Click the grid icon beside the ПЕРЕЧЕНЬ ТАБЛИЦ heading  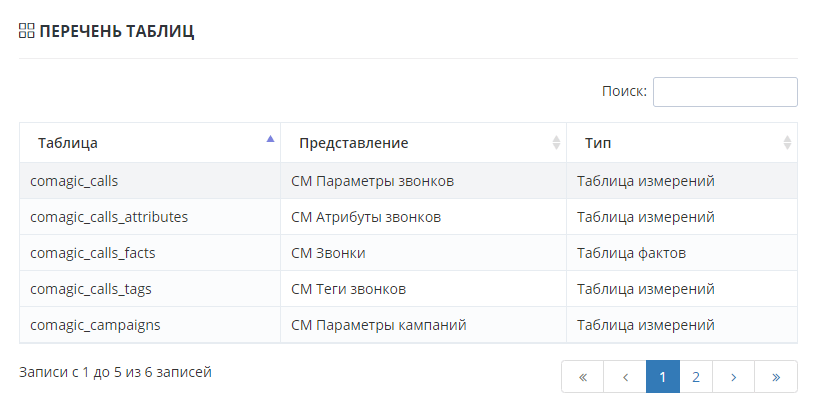coord(27,32)
